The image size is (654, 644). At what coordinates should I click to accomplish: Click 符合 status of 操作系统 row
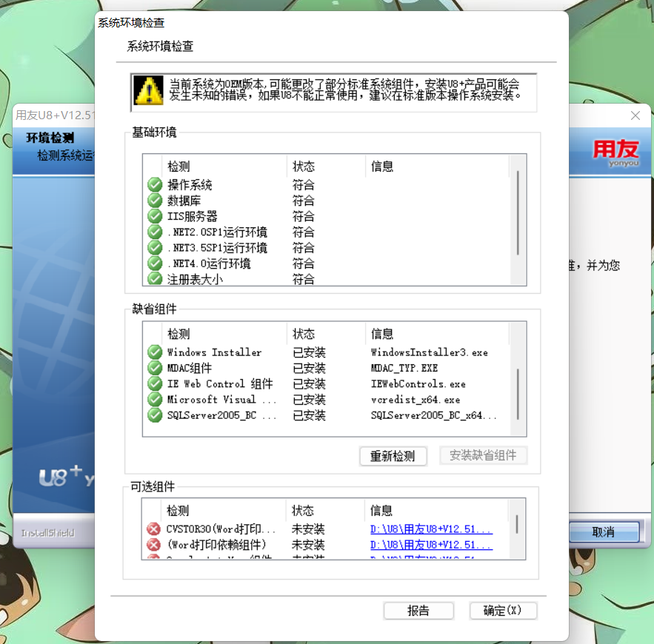[x=304, y=184]
